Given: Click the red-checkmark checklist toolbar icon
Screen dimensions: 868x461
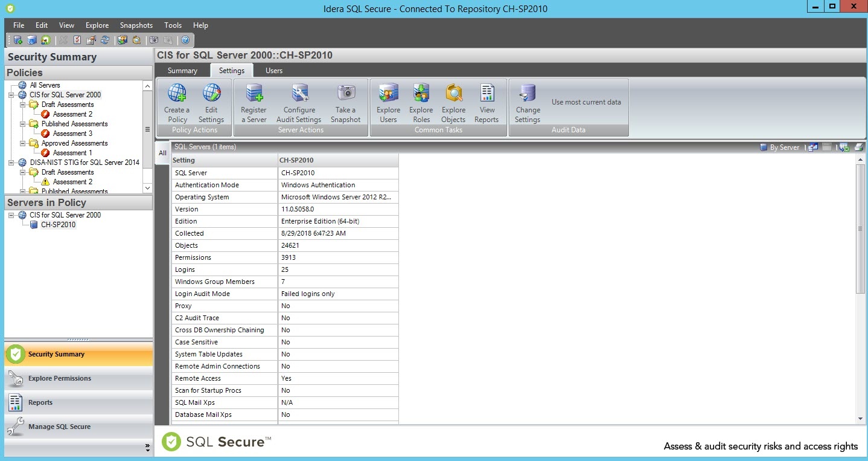Looking at the screenshot, I should (x=77, y=40).
